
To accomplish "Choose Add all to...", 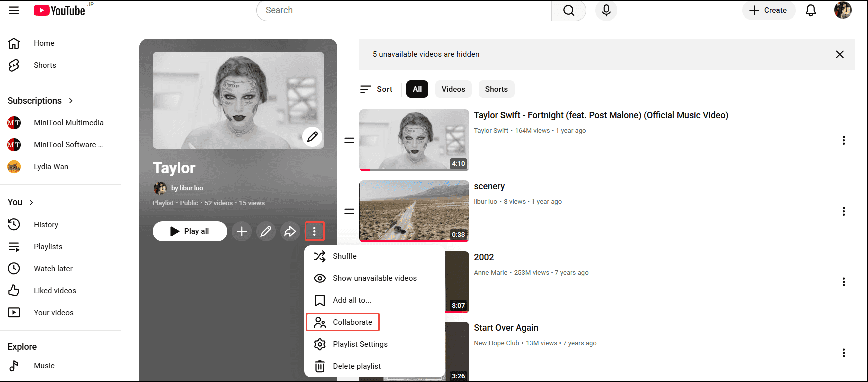I will [x=375, y=300].
